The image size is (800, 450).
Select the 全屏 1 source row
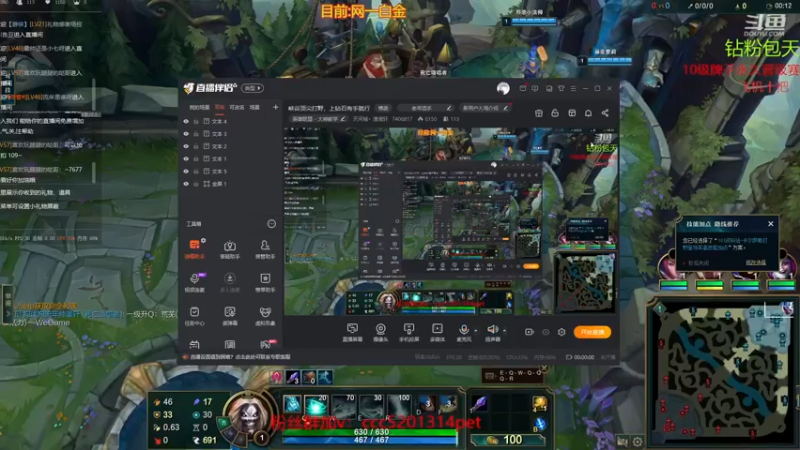click(229, 184)
